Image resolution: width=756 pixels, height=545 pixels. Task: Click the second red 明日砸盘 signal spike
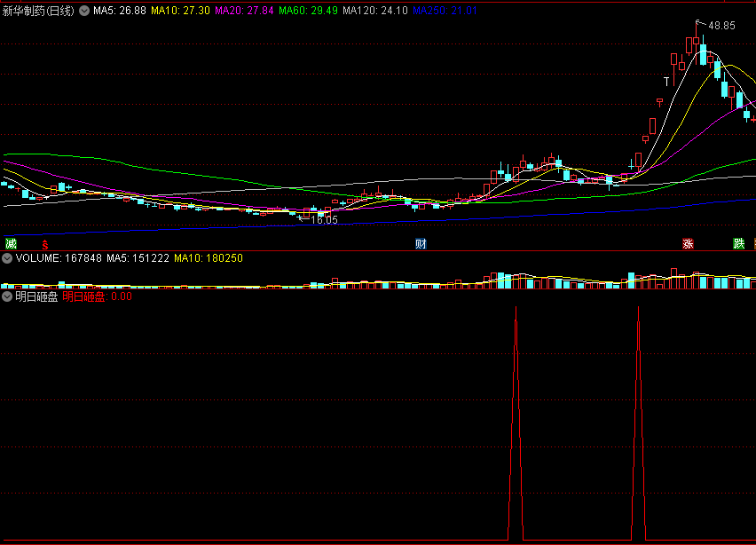click(x=638, y=423)
